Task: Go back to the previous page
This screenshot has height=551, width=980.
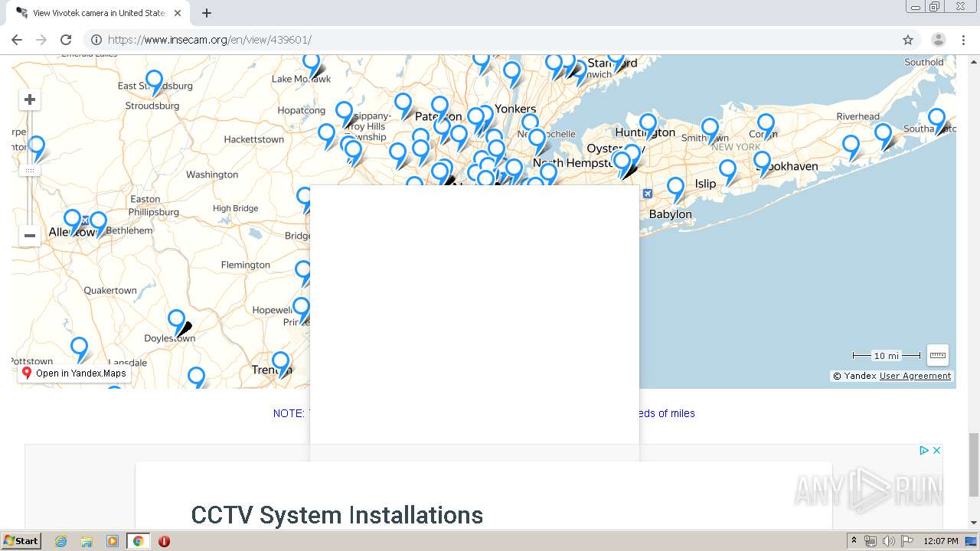Action: pyautogui.click(x=17, y=40)
